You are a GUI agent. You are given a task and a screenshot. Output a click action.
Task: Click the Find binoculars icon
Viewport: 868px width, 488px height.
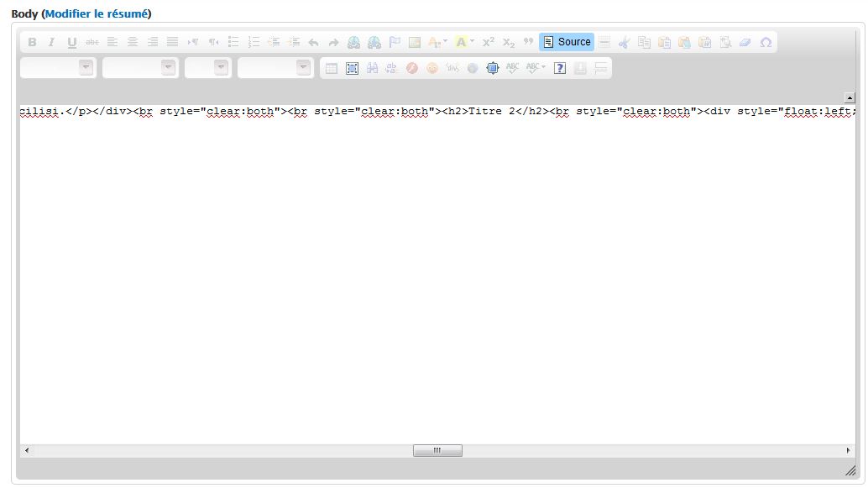tap(372, 68)
